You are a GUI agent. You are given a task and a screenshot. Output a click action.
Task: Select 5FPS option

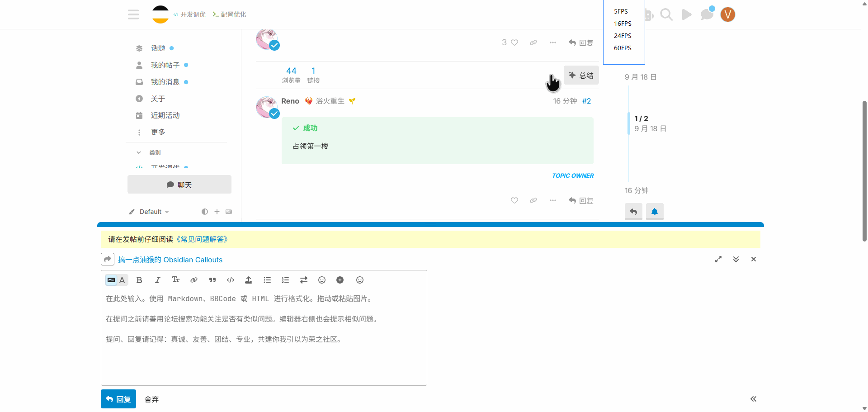point(621,11)
